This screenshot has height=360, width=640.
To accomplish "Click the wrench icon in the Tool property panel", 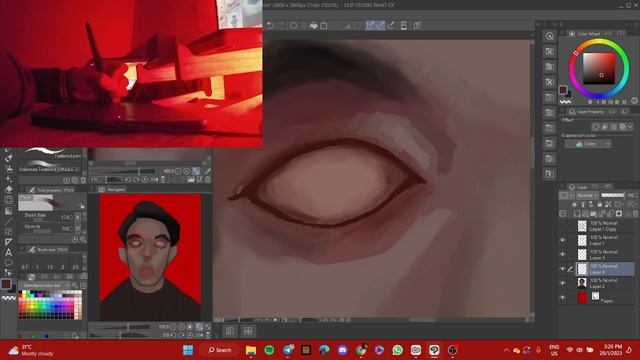I will point(83,240).
